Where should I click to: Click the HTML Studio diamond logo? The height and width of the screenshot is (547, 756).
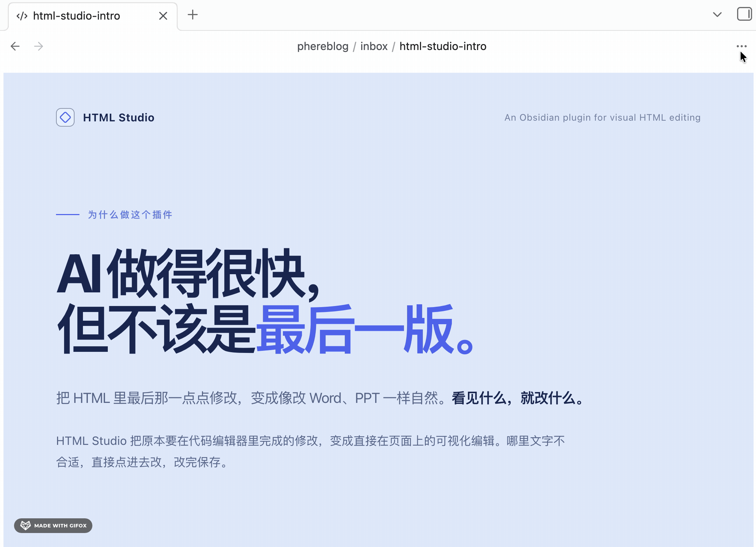(x=65, y=118)
